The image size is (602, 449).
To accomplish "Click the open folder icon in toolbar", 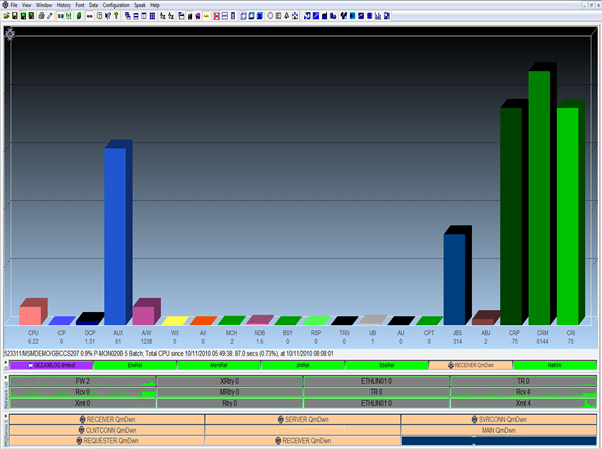I will 7,16.
